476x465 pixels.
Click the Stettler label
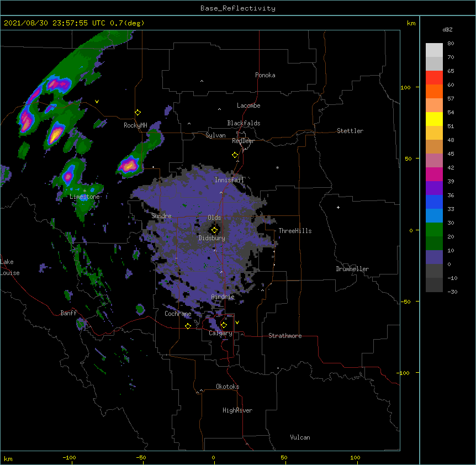click(350, 131)
